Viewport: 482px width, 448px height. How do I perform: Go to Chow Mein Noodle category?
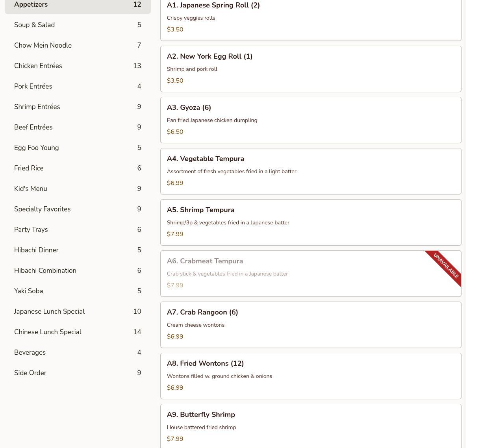78,45
